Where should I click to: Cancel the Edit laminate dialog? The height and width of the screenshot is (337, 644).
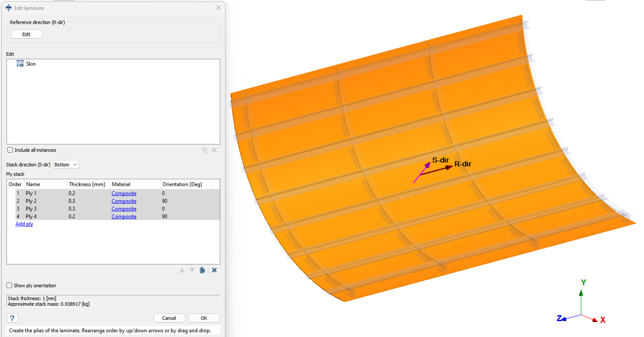tap(169, 318)
